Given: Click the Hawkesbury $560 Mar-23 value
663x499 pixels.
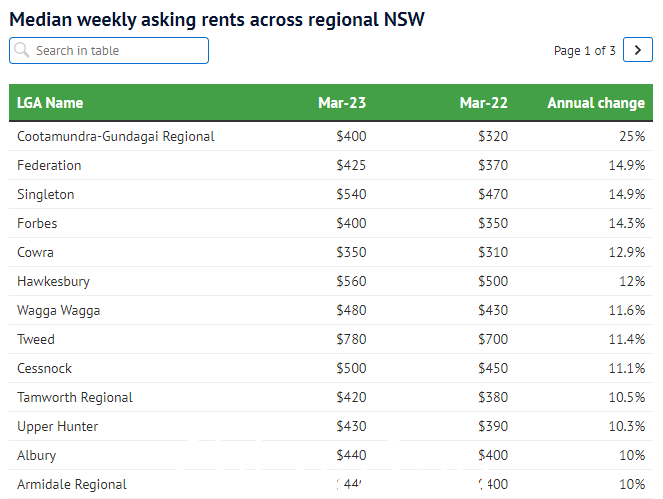Looking at the screenshot, I should tap(352, 281).
